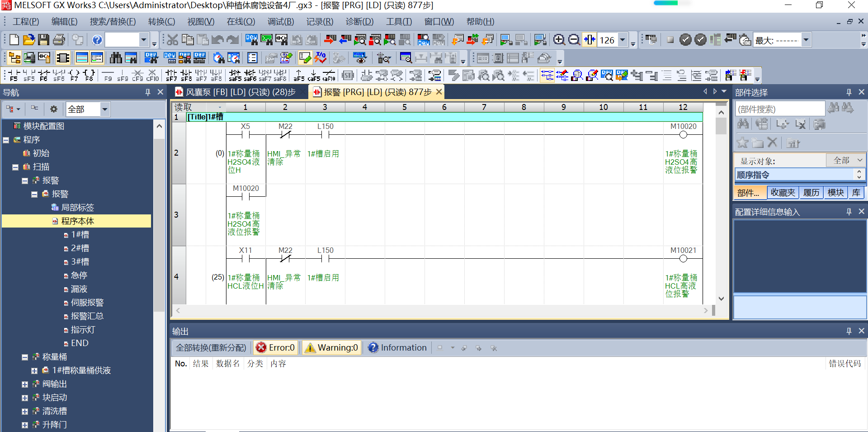Click the Save project icon
This screenshot has width=868, height=432.
click(x=43, y=40)
